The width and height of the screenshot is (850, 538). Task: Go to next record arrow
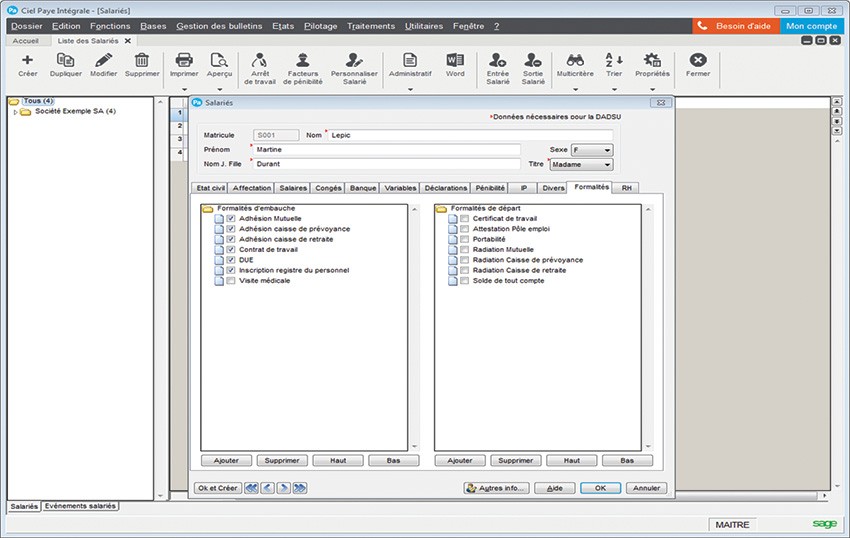pos(284,488)
